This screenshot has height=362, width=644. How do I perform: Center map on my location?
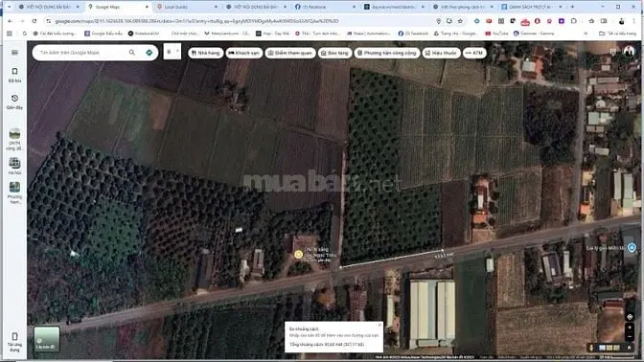pyautogui.click(x=630, y=317)
